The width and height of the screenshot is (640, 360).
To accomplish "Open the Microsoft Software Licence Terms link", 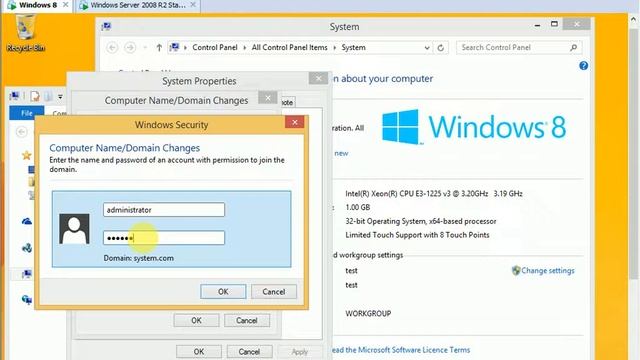I will (400, 350).
